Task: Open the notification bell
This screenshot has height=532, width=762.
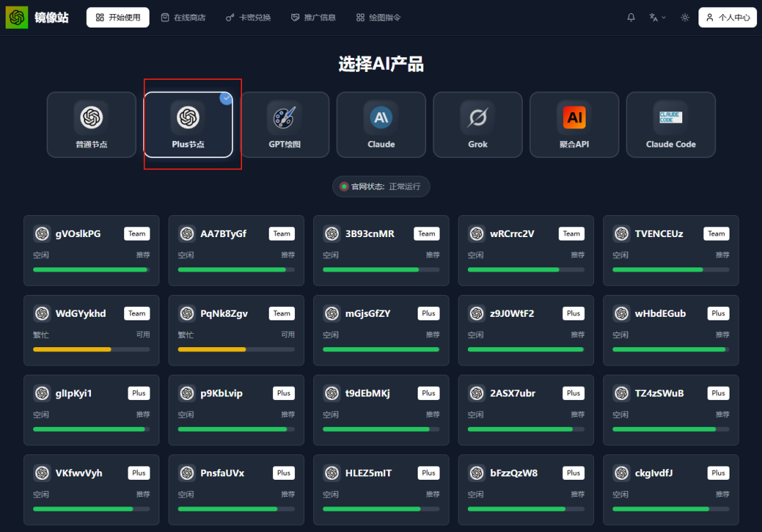Action: [631, 18]
